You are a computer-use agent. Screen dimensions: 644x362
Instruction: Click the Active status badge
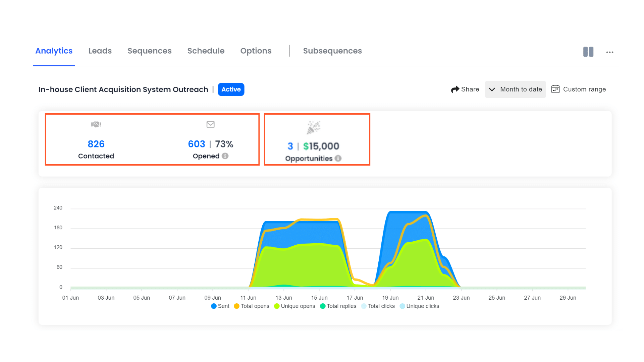pos(231,89)
